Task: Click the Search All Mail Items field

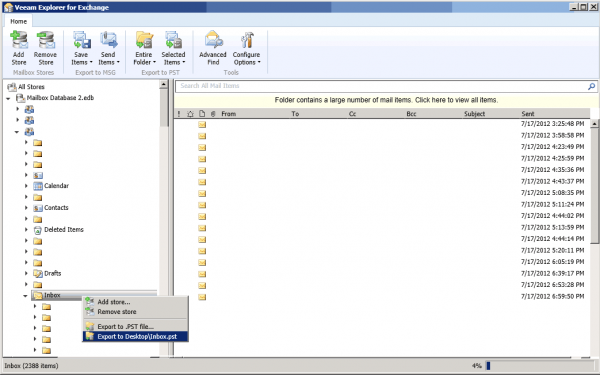Action: click(381, 86)
